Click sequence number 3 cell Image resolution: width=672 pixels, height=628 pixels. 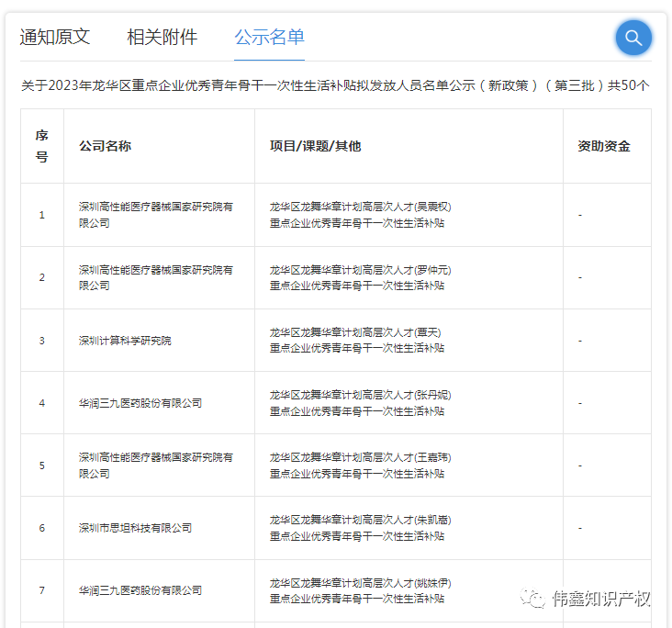(x=42, y=341)
